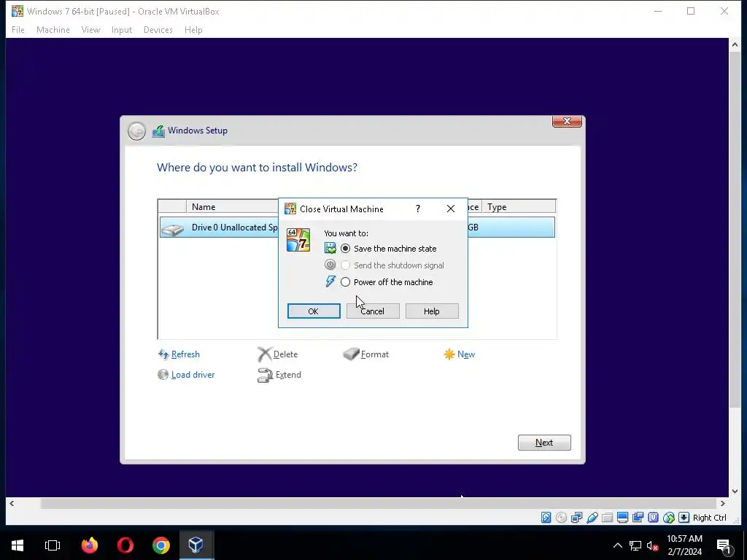Launch Firefox from the taskbar
The height and width of the screenshot is (560, 747).
tap(90, 545)
